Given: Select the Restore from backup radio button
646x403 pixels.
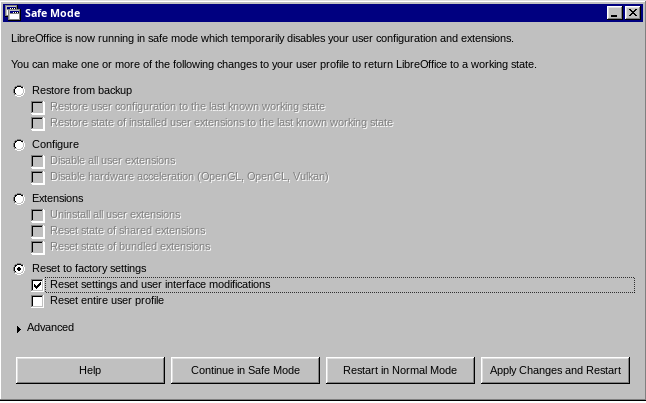Looking at the screenshot, I should (x=19, y=91).
